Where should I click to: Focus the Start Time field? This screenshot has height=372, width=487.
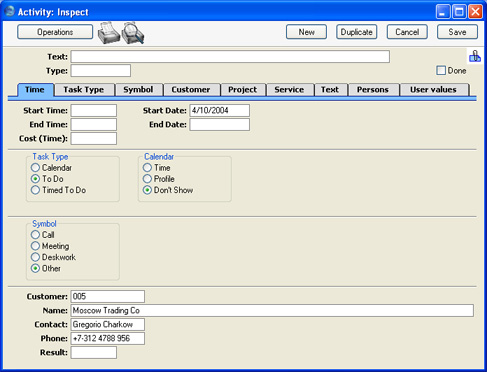[x=94, y=111]
